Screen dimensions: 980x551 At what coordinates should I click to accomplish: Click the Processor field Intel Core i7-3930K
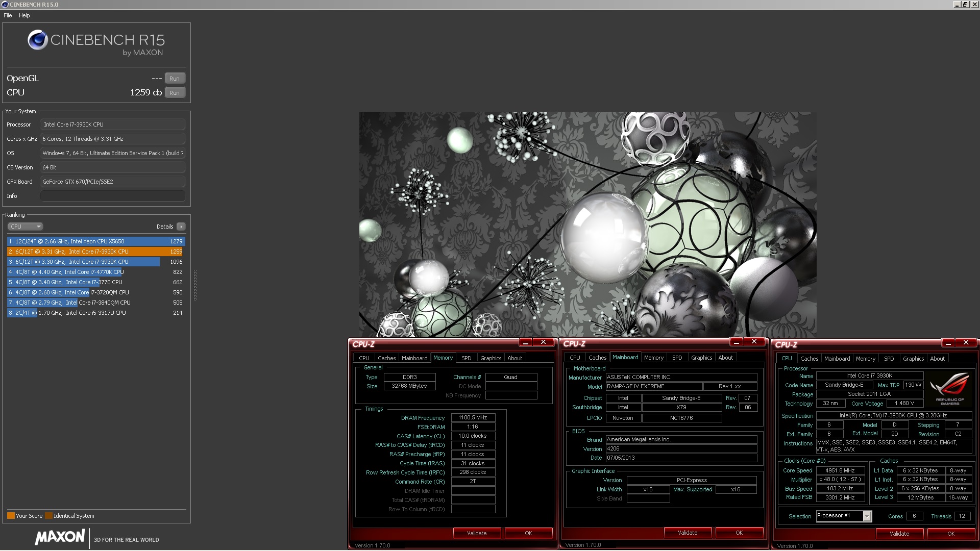[x=113, y=124]
